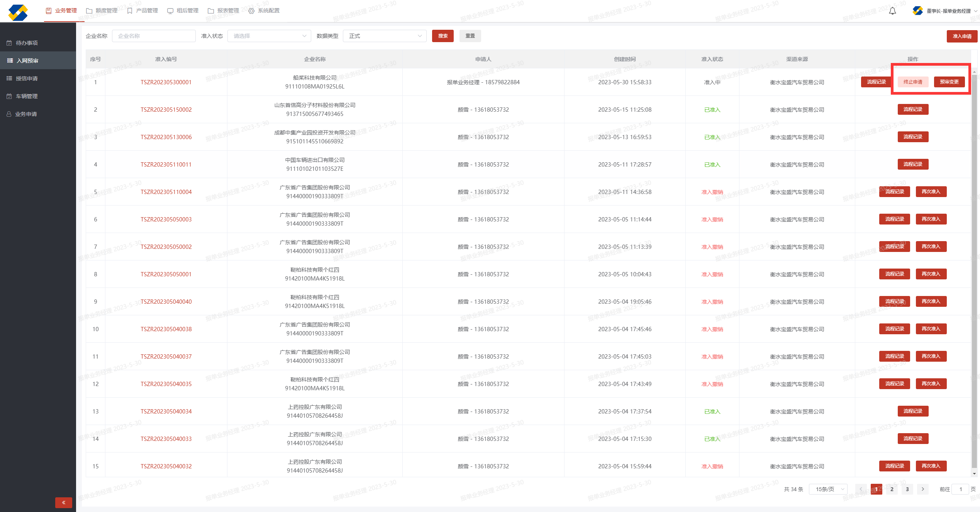Switch to 租后管理 top menu
Screen dimensions: 980x512
(x=183, y=10)
